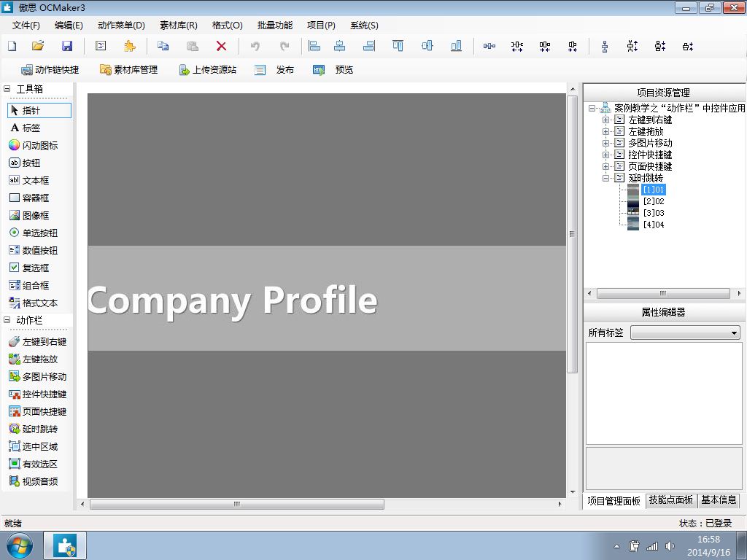Select the 延时跳转 action tool in toolbox

(34, 429)
